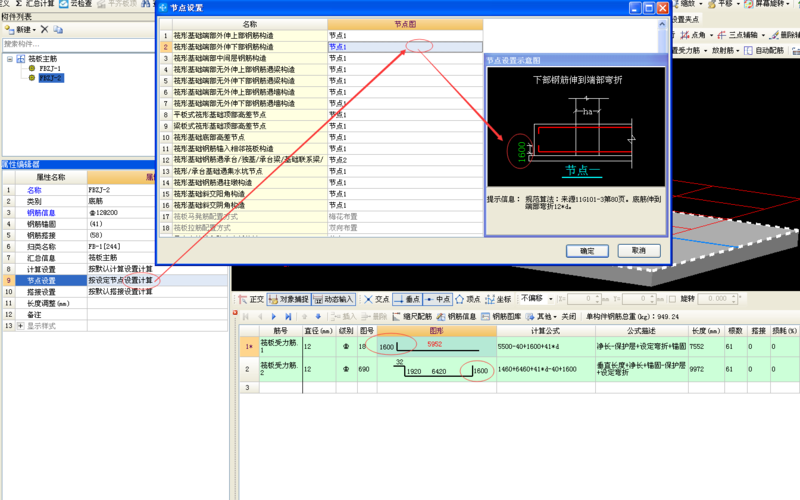This screenshot has width=800, height=500.
Task: Toggle 坐标 coordinate snap
Action: pos(498,299)
